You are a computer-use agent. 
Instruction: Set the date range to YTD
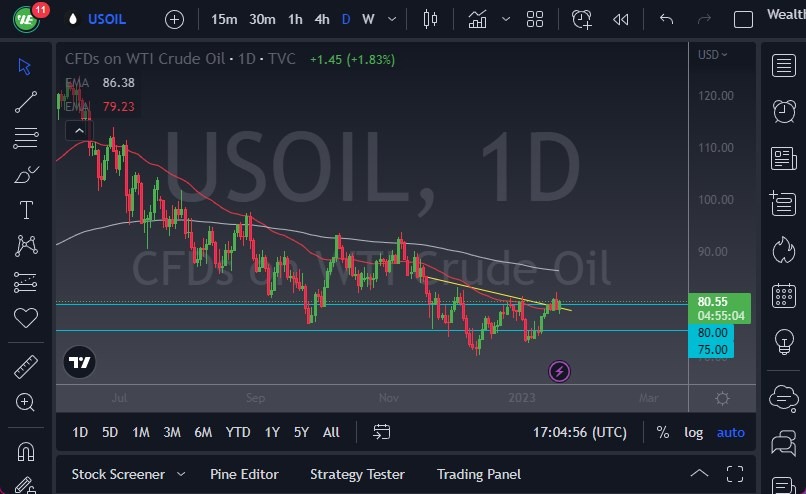(238, 432)
